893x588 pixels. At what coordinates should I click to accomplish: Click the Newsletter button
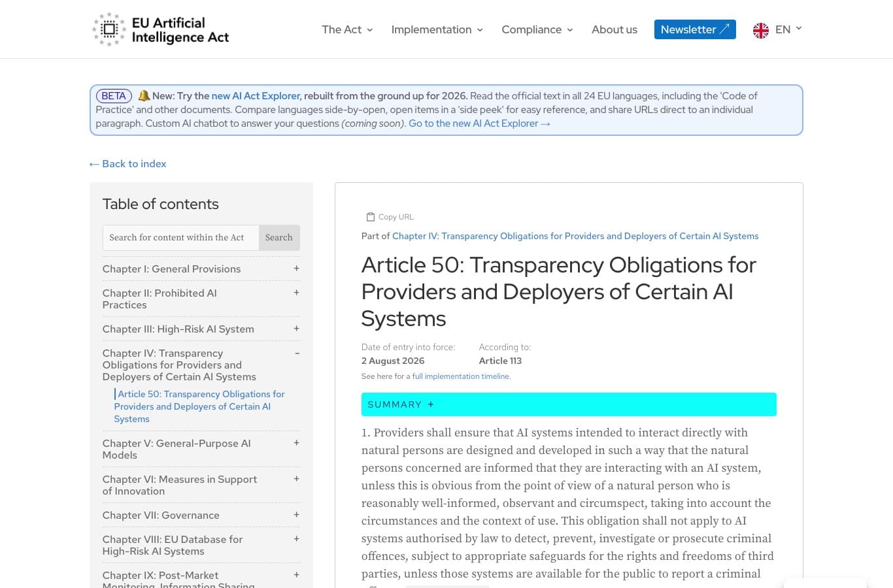coord(695,29)
